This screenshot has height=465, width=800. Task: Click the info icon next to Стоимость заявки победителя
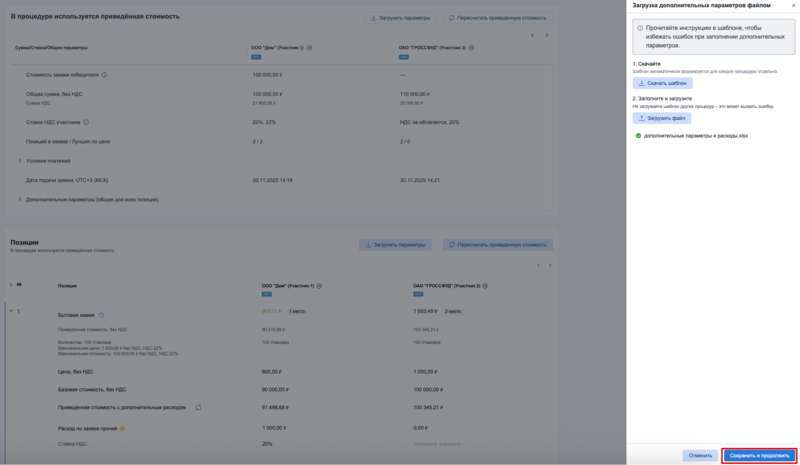pos(104,75)
